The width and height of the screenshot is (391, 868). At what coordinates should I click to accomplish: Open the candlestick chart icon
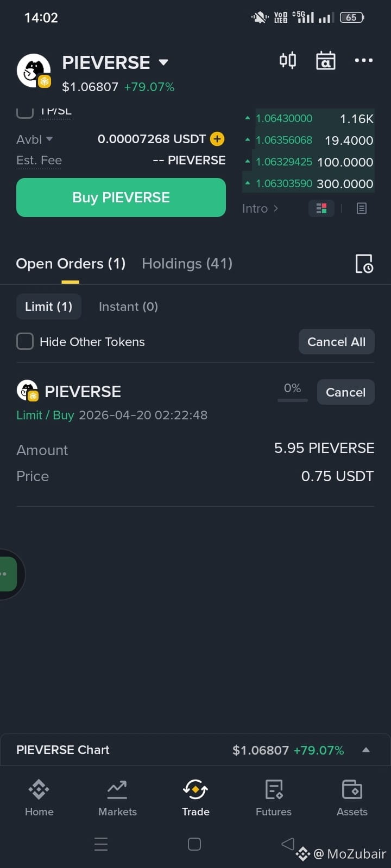[288, 60]
